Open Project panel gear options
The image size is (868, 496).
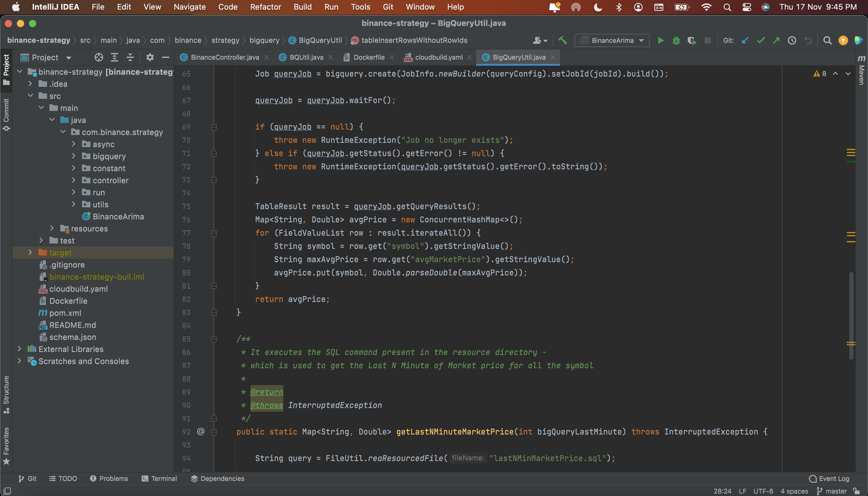150,57
